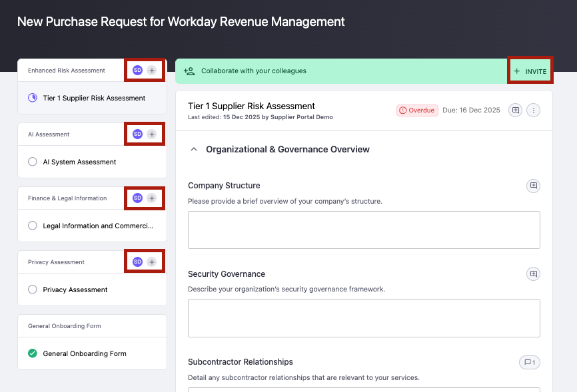Click New Purchase Request page title

point(181,22)
